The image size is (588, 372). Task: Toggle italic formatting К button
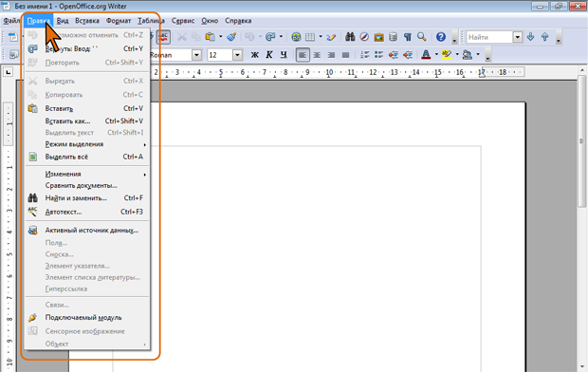tap(269, 55)
